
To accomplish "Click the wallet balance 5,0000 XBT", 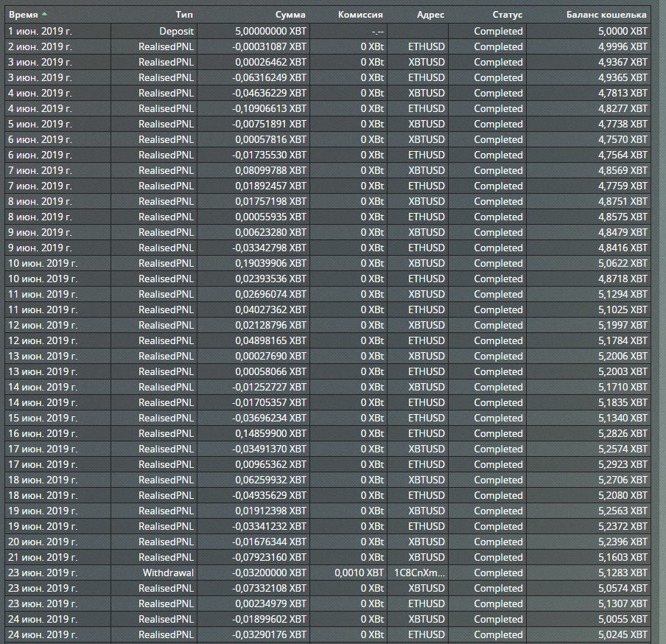I will coord(623,31).
